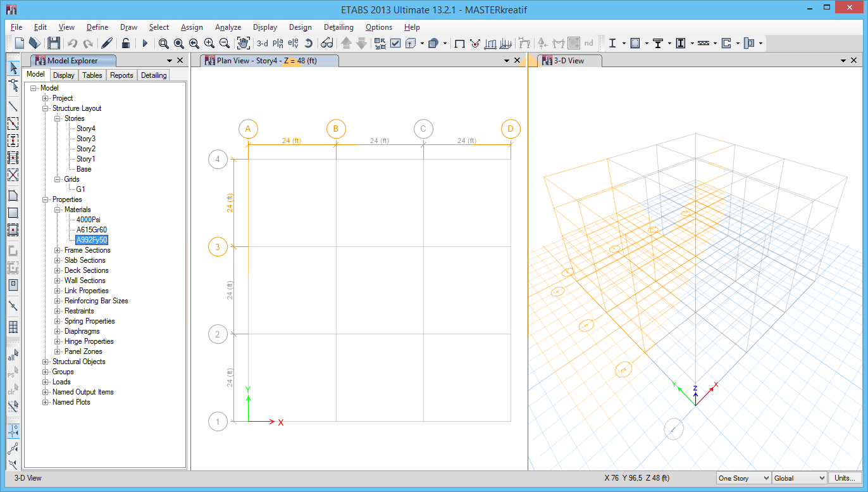Image resolution: width=868 pixels, height=492 pixels.
Task: Close the Model Explorer panel
Action: [180, 60]
